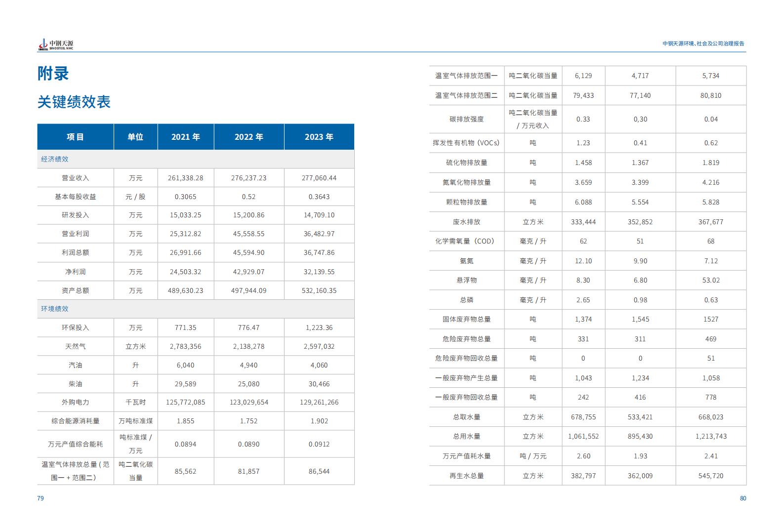Click the report title text in top-right header
Image resolution: width=784 pixels, height=532 pixels.
tap(703, 43)
